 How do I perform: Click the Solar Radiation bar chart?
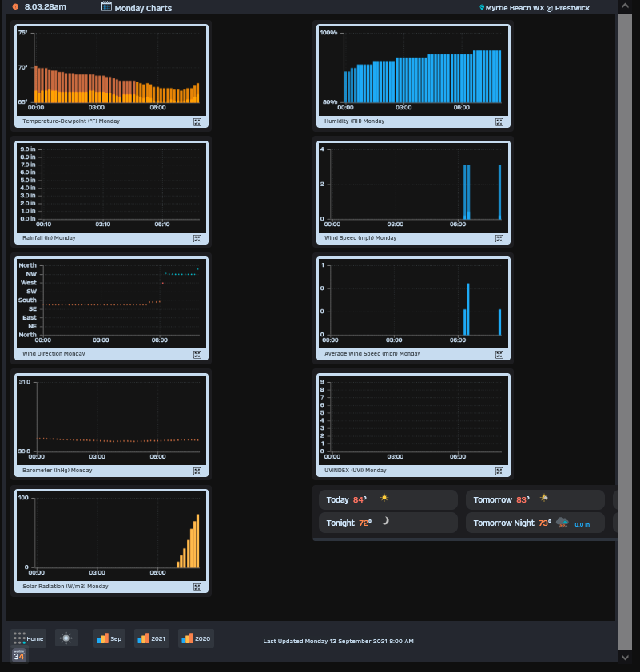pyautogui.click(x=111, y=536)
